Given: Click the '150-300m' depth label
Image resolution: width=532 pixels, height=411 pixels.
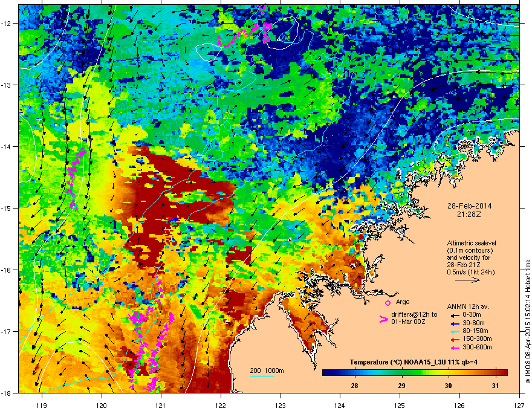Looking at the screenshot, I should [x=477, y=338].
